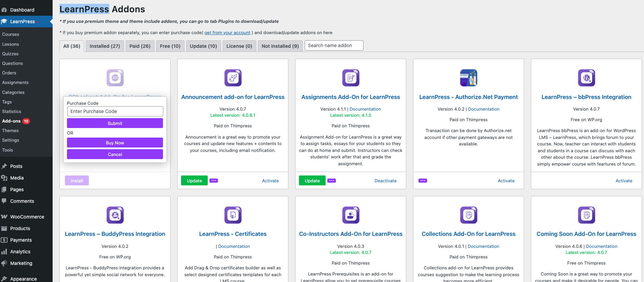Switch to the Installed (27) tab

pyautogui.click(x=105, y=46)
